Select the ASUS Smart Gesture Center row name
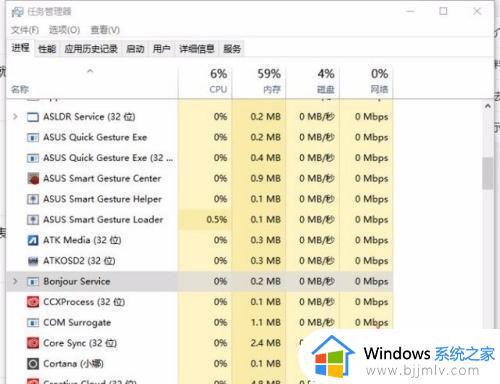 [x=102, y=179]
